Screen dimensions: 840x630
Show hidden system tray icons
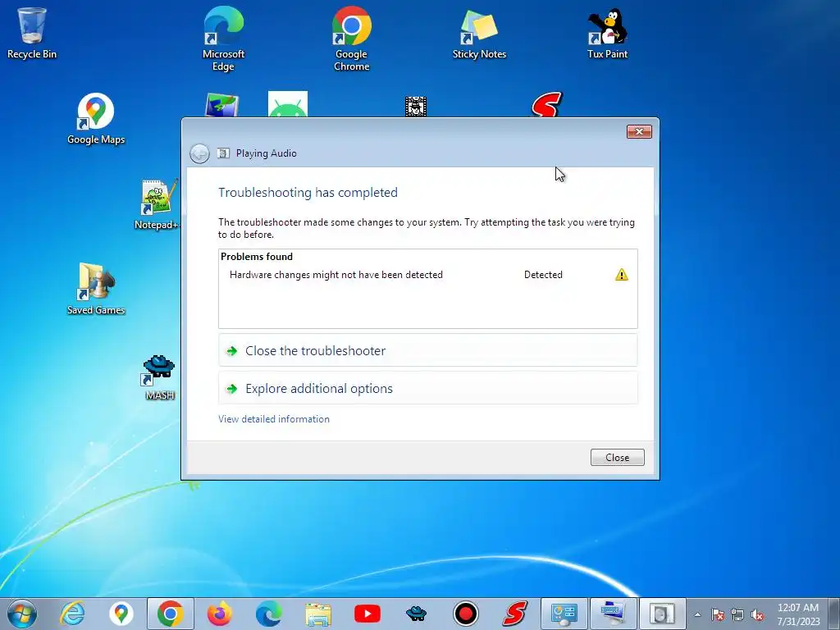(697, 614)
